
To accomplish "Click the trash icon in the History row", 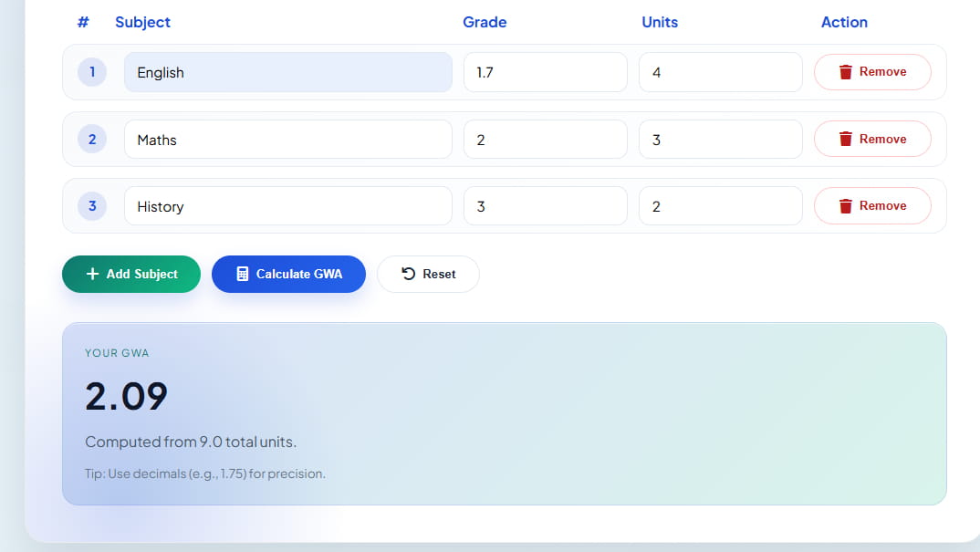I will click(848, 205).
